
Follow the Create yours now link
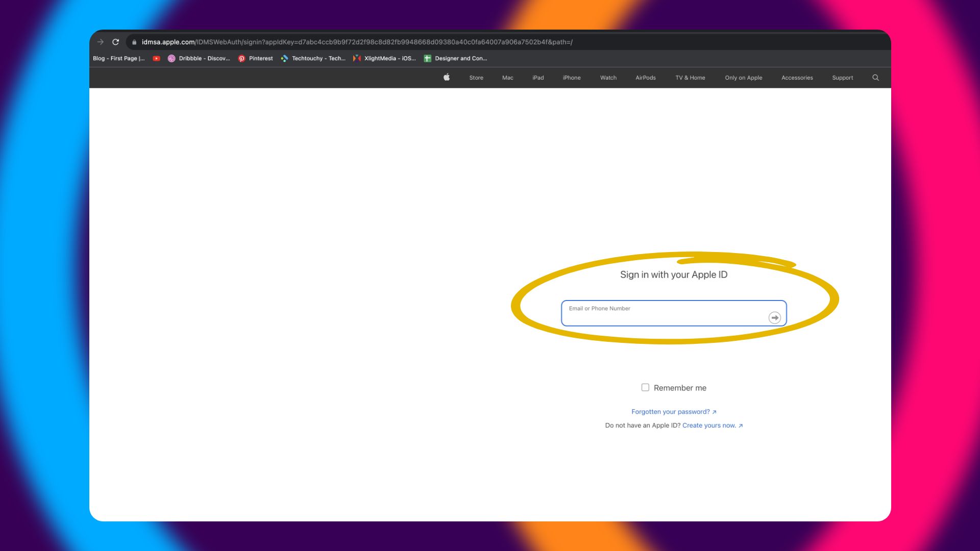click(713, 425)
